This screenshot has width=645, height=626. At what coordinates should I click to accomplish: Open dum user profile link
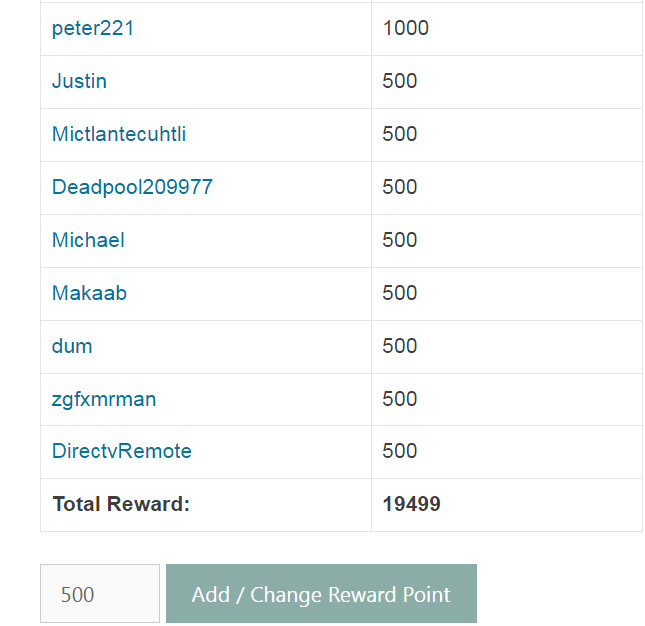[x=72, y=346]
